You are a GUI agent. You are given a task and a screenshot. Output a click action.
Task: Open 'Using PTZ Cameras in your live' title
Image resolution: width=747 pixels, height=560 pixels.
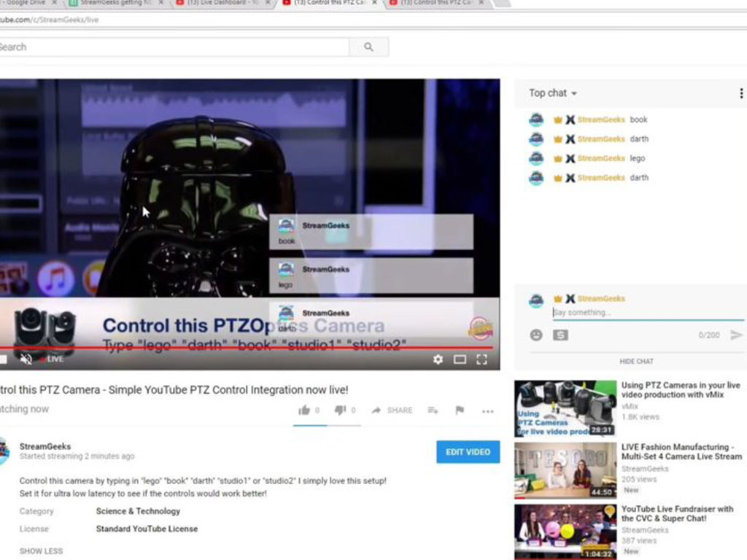point(681,390)
